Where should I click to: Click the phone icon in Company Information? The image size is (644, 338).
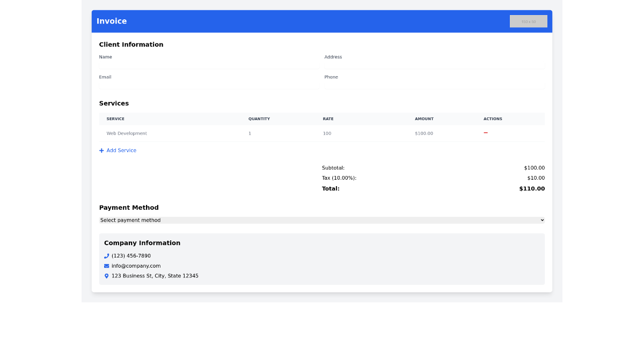[x=106, y=256]
